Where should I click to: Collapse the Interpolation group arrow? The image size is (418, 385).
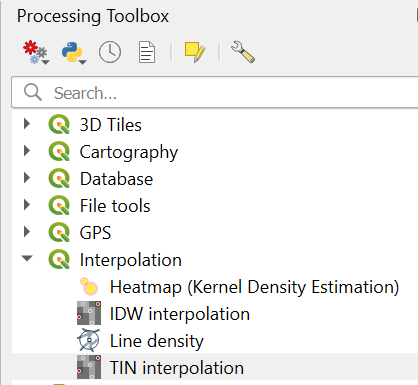coord(27,258)
